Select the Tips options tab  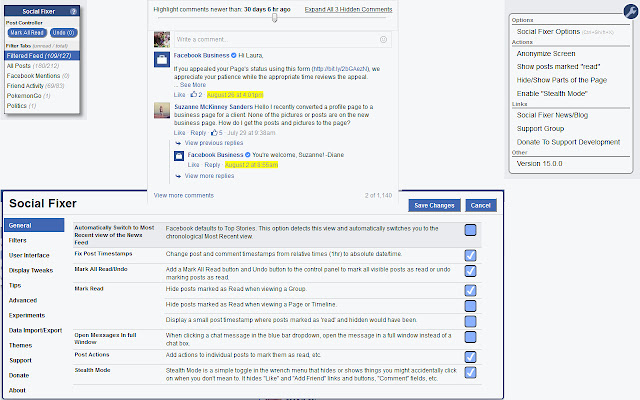(x=15, y=285)
